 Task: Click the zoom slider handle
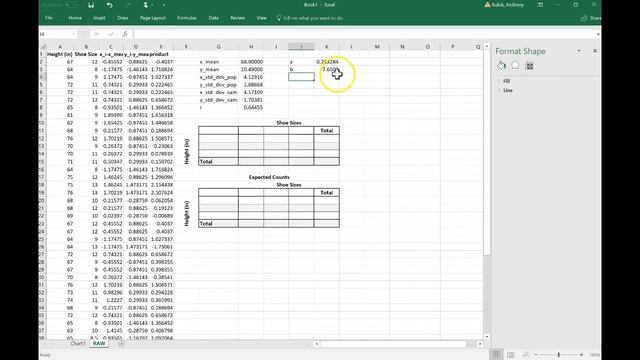point(559,355)
